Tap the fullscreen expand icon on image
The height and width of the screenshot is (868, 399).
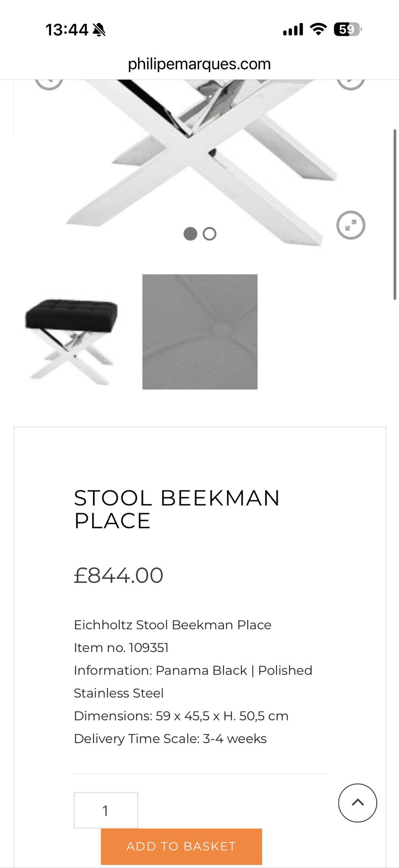(351, 226)
